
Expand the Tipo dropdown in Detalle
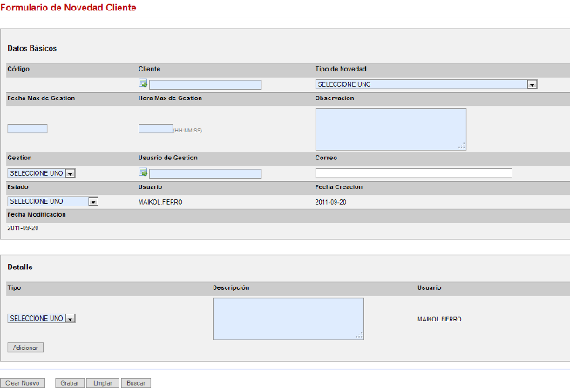click(41, 319)
